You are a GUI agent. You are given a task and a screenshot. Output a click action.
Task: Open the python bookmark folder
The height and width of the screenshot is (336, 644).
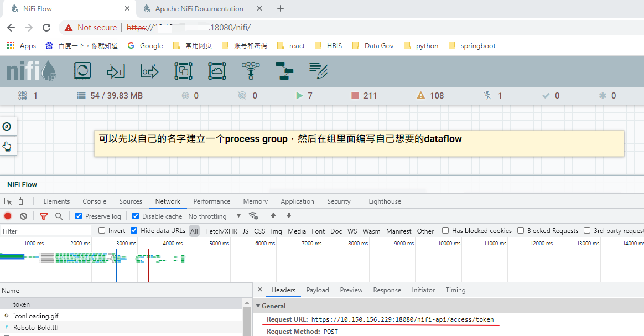coord(422,45)
